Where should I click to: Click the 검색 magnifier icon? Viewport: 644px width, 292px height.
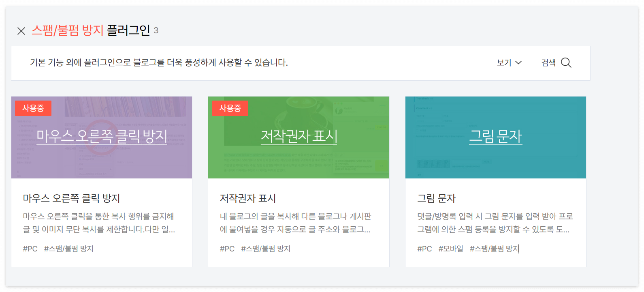coord(566,62)
